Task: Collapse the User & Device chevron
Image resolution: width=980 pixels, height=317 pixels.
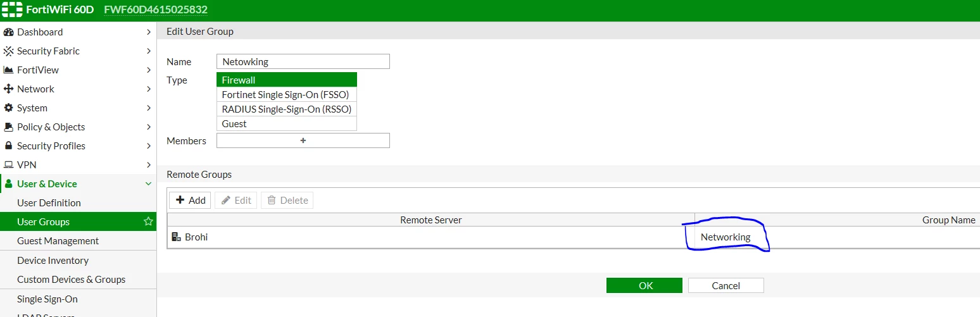Action: point(149,184)
